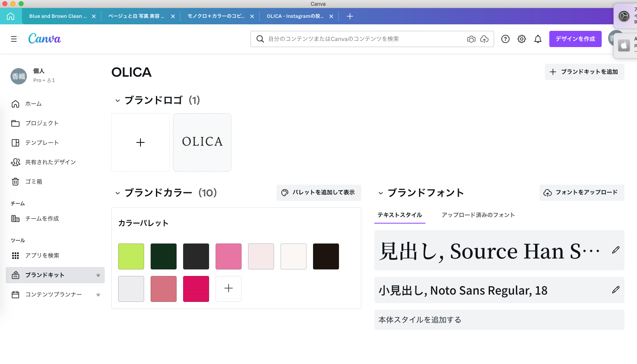Select the OLICA logo thumbnail
The width and height of the screenshot is (637, 364).
pos(202,142)
